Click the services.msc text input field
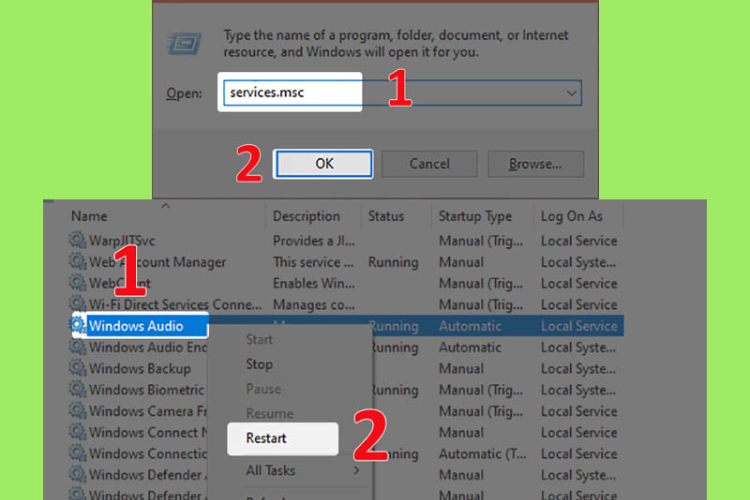 292,92
